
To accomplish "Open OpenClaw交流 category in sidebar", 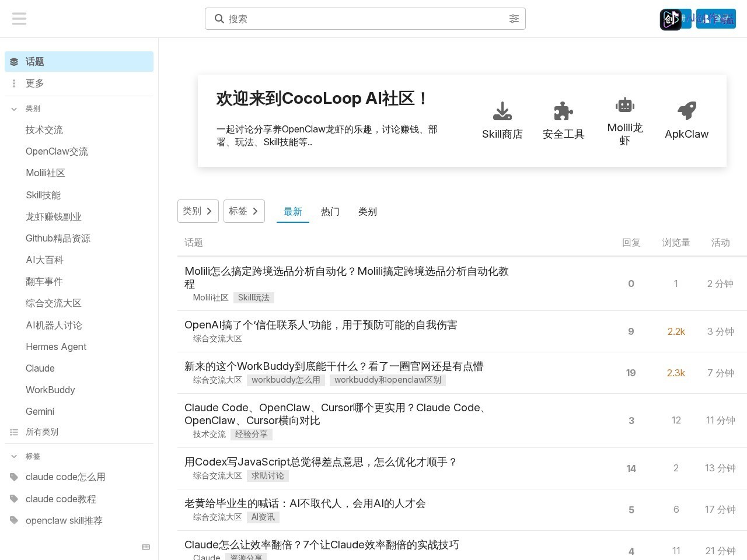I will (57, 152).
